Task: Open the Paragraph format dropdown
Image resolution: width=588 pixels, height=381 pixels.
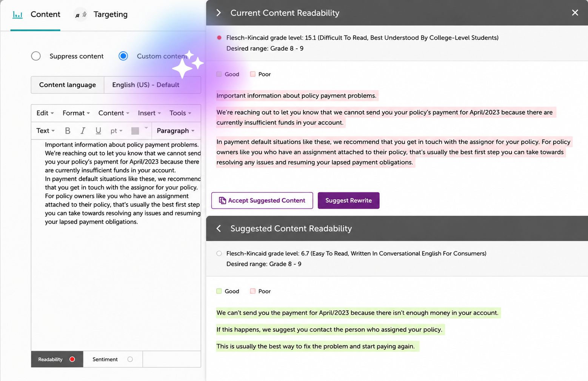Action: [x=175, y=131]
